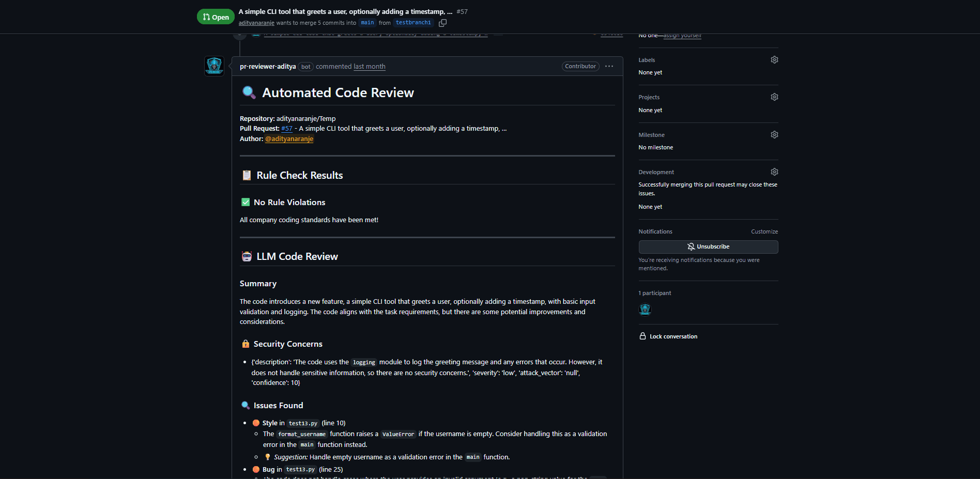Click the Milestone sidebar heading
980x479 pixels.
click(651, 135)
